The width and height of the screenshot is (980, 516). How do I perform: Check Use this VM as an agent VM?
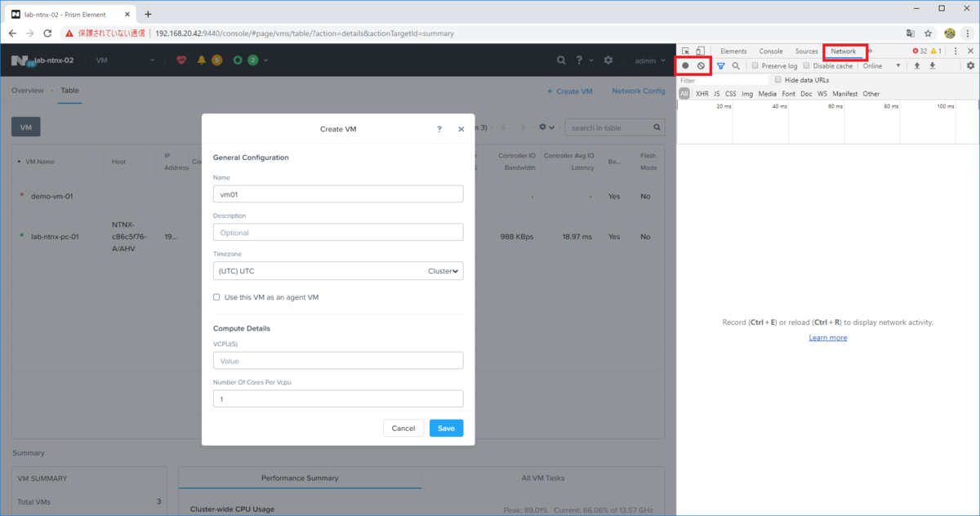[216, 297]
